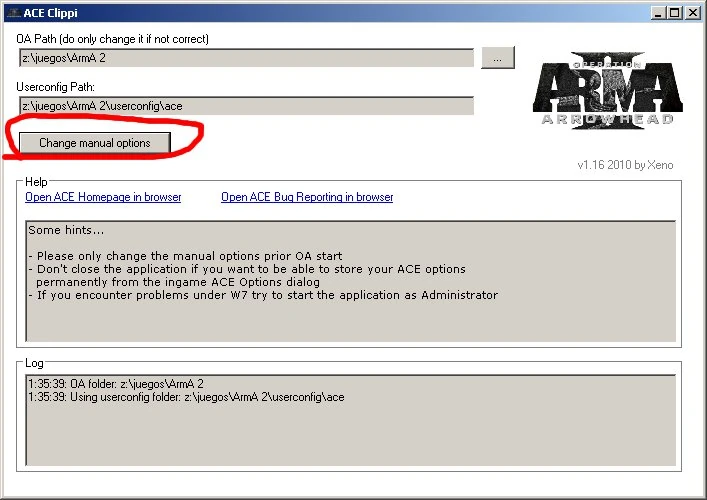Maximize the ACE Clippi window
Screen dimensions: 707x500
click(x=675, y=13)
